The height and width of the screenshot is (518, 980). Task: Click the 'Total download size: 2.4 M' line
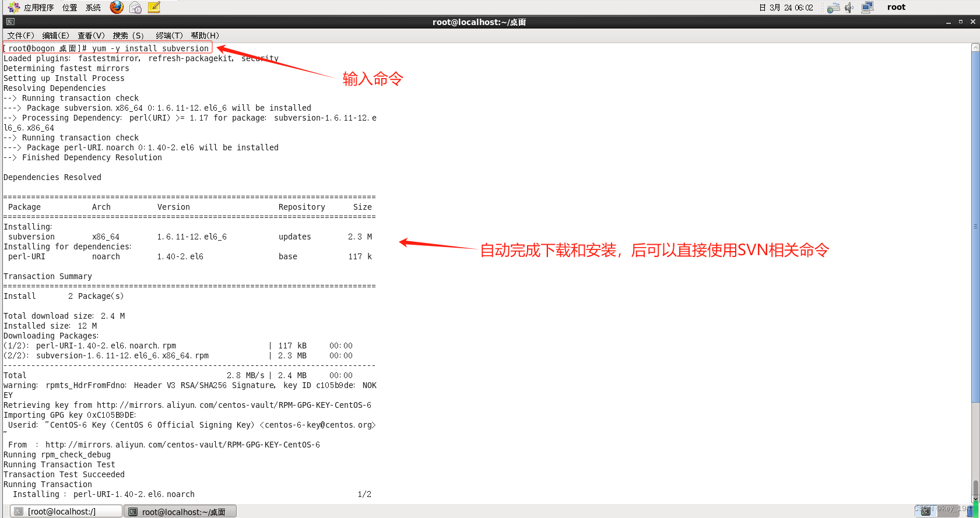(x=64, y=316)
